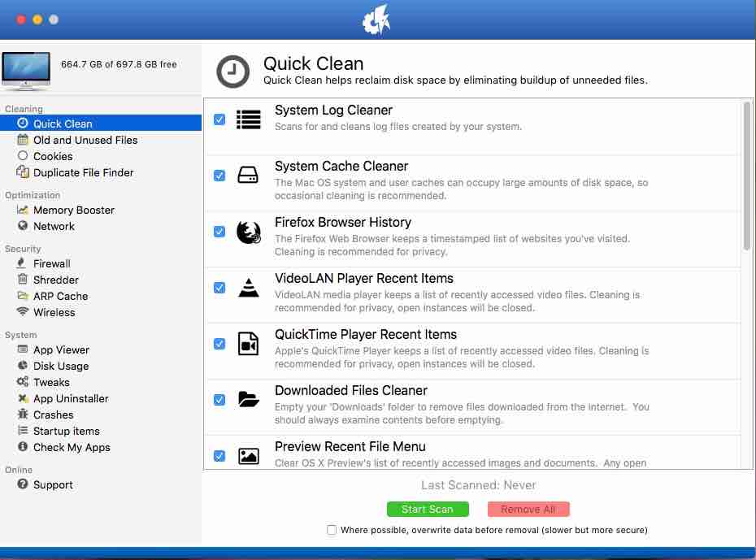Click the App Viewer icon
This screenshot has width=756, height=560.
23,349
